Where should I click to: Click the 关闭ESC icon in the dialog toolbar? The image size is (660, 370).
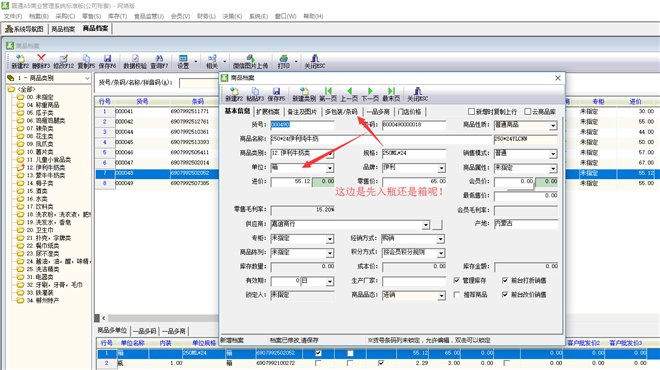pyautogui.click(x=418, y=91)
